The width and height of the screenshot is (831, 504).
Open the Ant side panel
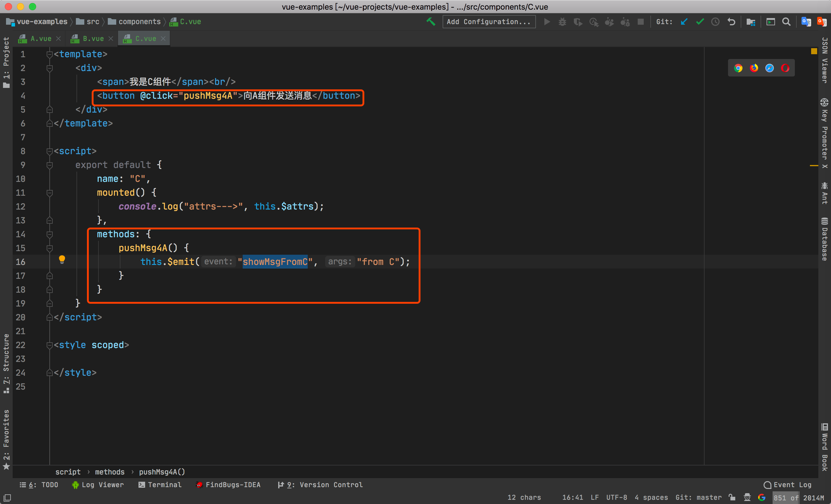(x=825, y=193)
